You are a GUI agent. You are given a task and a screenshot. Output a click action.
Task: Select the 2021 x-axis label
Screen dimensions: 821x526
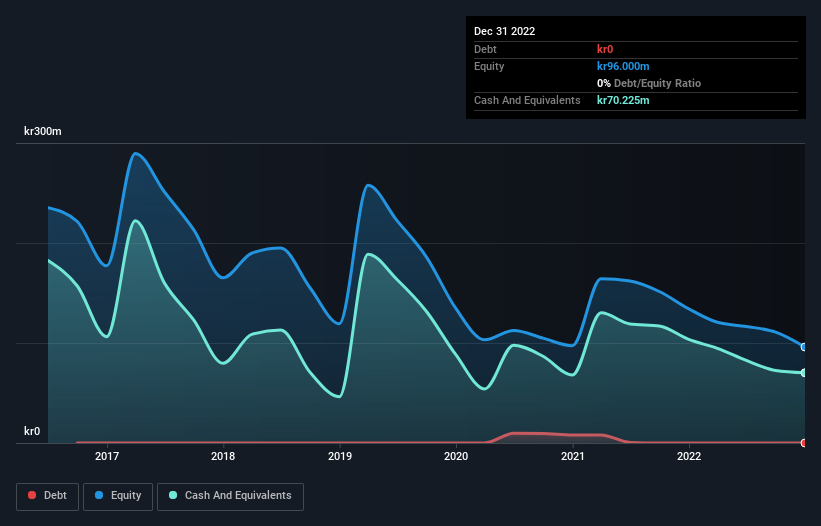pos(573,456)
